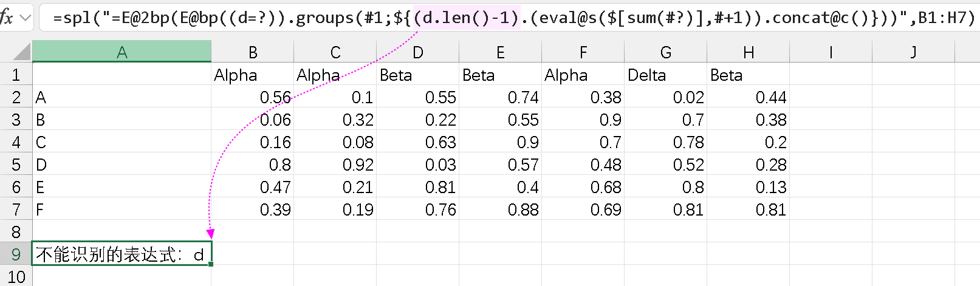This screenshot has height=286, width=980.
Task: Click the fx insert function icon
Action: click(x=7, y=17)
